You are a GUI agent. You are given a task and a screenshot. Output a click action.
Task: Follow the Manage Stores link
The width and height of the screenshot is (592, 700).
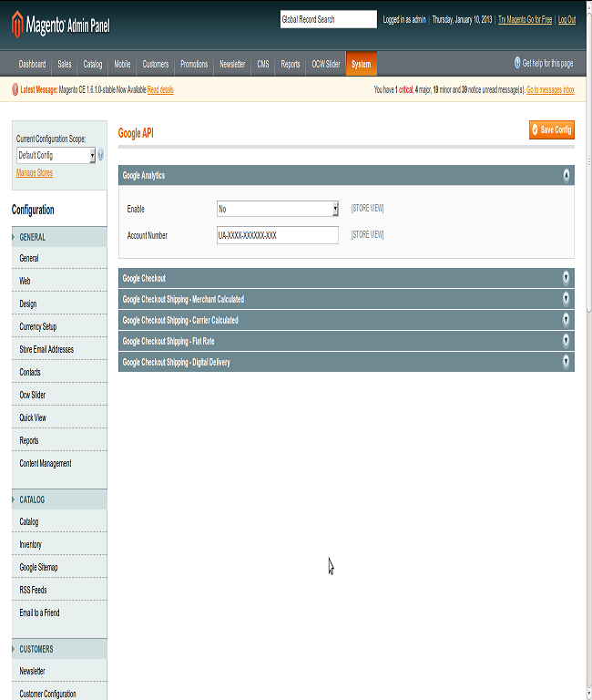[35, 173]
